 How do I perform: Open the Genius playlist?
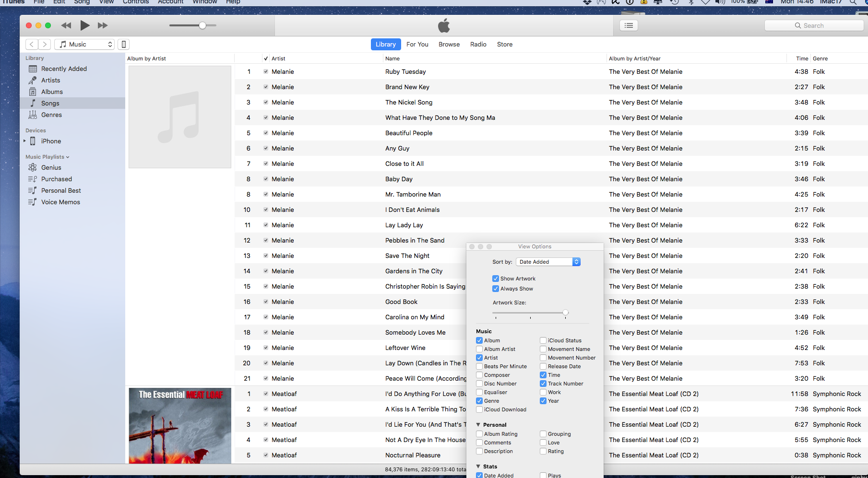pyautogui.click(x=51, y=167)
